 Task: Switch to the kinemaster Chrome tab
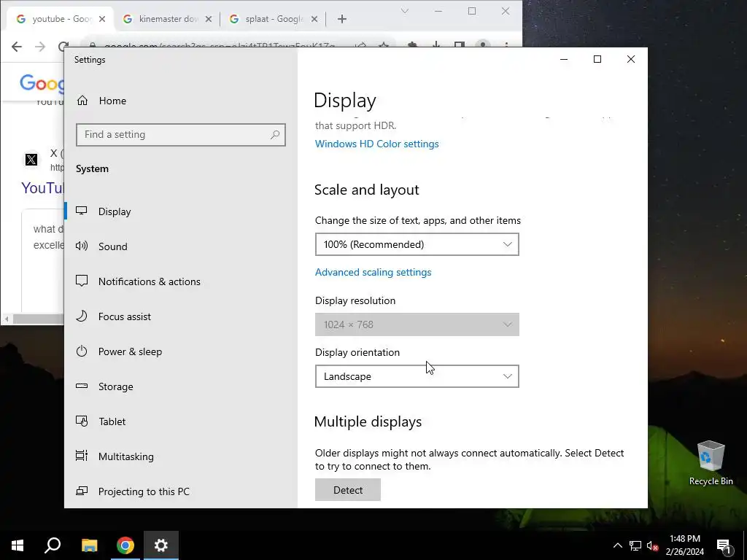(167, 19)
